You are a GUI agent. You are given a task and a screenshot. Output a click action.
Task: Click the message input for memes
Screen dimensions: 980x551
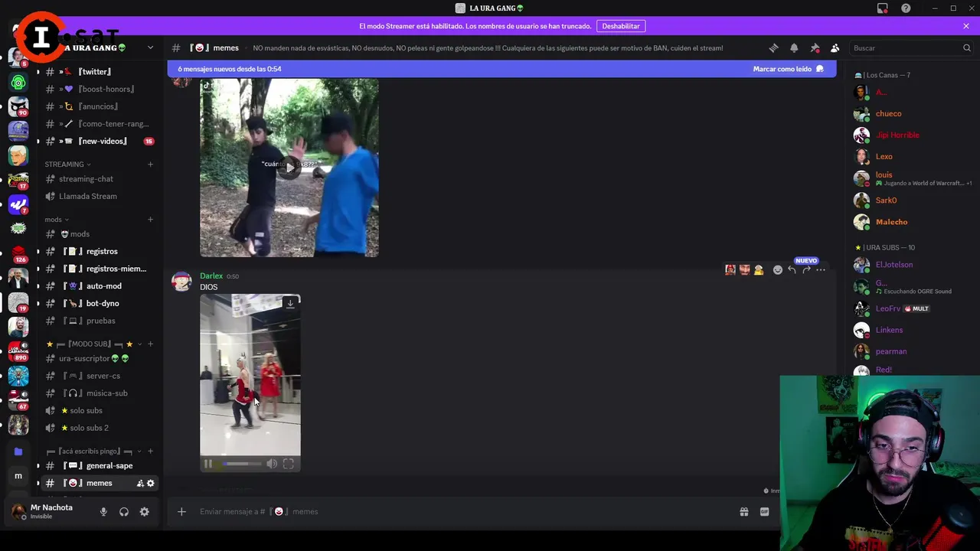[x=459, y=511]
